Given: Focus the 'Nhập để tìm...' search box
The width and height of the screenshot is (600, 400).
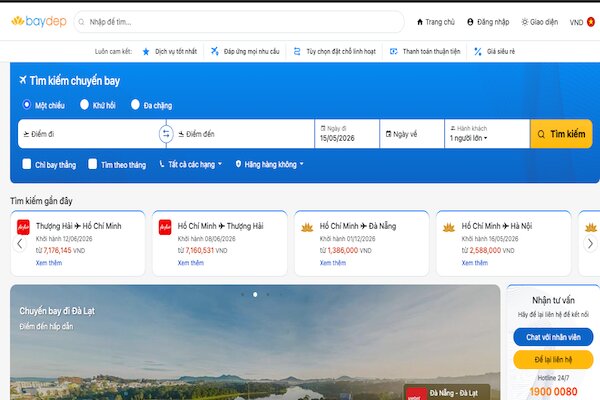Looking at the screenshot, I should click(x=239, y=22).
